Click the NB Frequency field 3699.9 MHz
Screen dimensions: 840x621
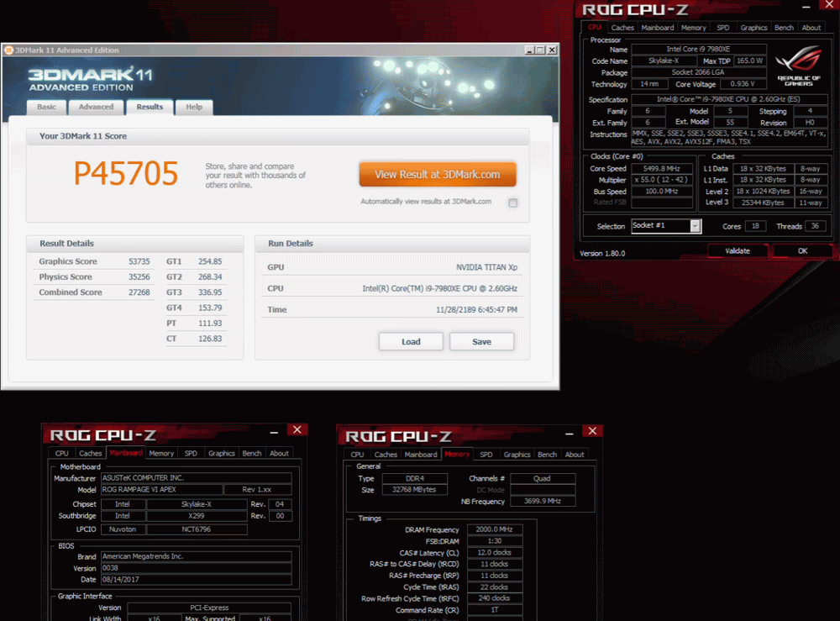click(543, 501)
